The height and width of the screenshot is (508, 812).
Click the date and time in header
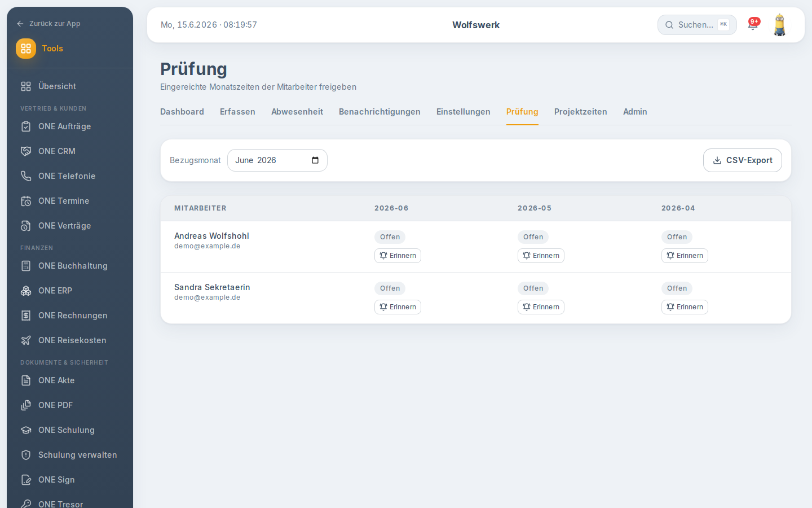(209, 25)
